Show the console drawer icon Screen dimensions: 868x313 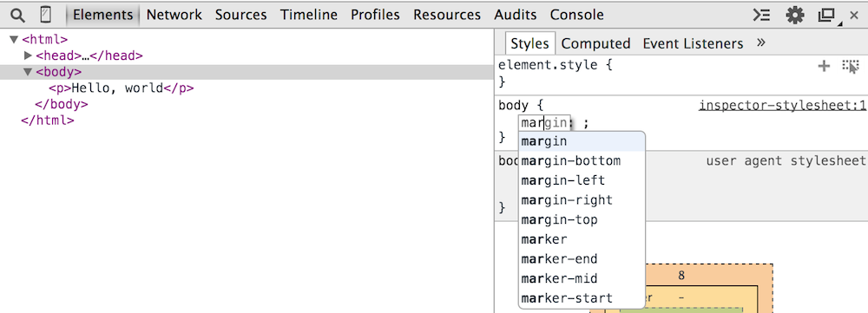[762, 15]
